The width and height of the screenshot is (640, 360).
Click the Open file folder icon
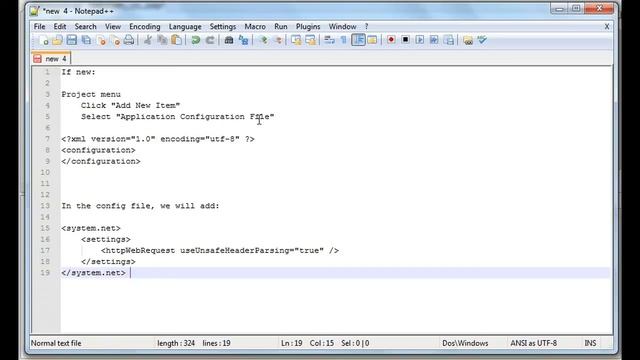(x=57, y=40)
